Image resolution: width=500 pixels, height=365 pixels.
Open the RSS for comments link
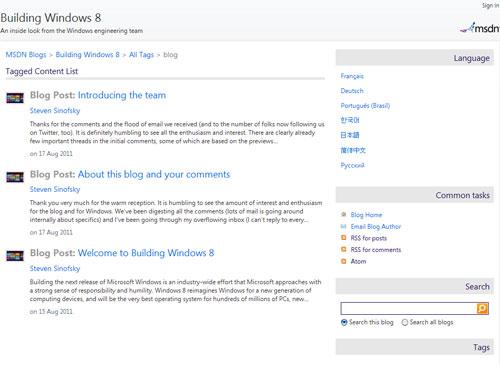(376, 250)
